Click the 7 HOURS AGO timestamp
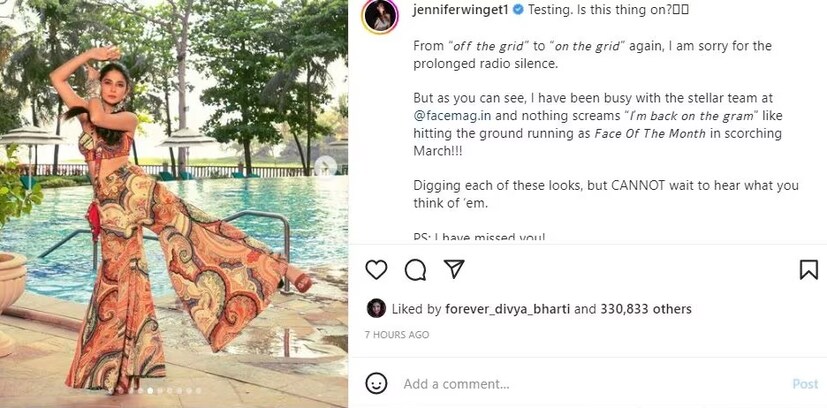The image size is (827, 408). tap(397, 335)
